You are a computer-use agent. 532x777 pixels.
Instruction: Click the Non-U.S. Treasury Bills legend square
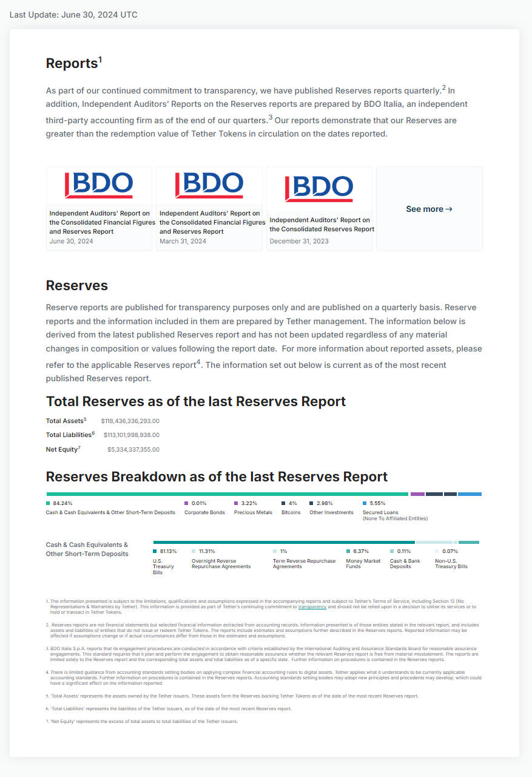437,551
